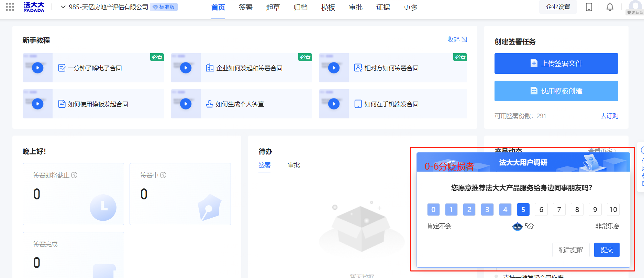Image resolution: width=644 pixels, height=278 pixels.
Task: Click the 5分 mascot face icon
Action: point(517,226)
